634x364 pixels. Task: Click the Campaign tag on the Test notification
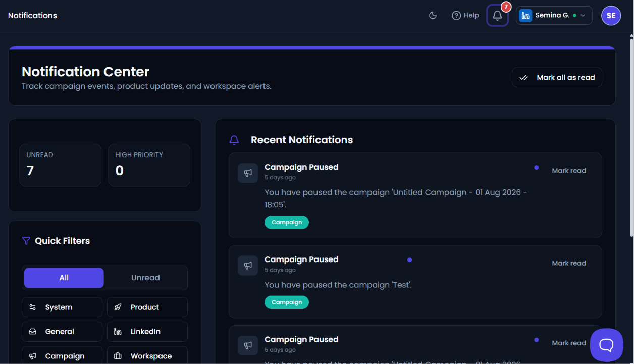click(x=287, y=302)
